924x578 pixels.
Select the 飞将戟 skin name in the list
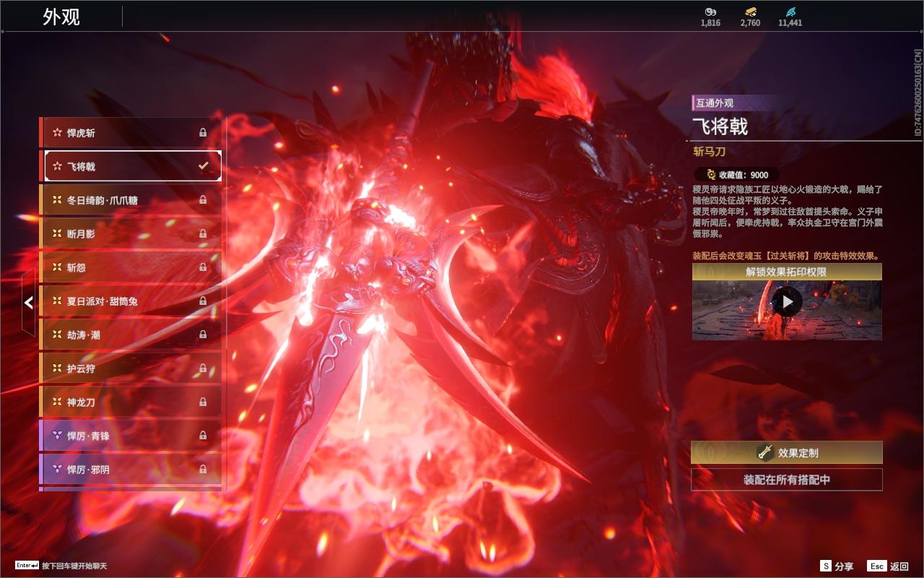[x=82, y=166]
